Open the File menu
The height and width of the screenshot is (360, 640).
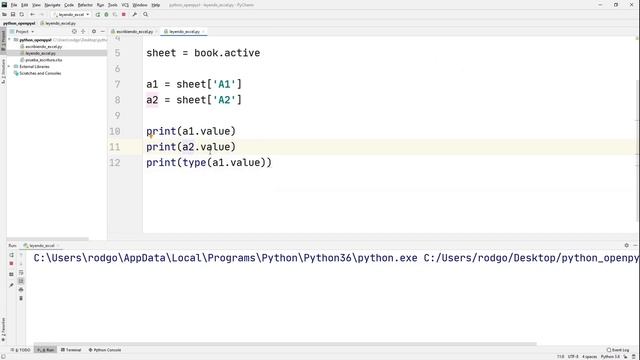click(14, 5)
